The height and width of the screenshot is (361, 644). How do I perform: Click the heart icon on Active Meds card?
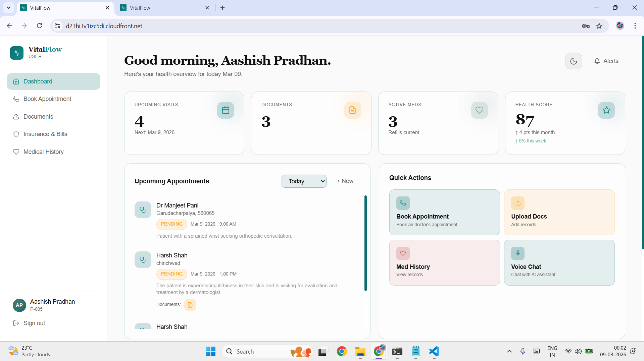479,110
